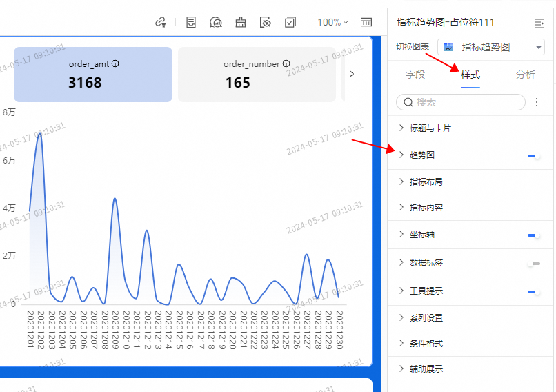Switch to the 字段 tab

pos(415,75)
